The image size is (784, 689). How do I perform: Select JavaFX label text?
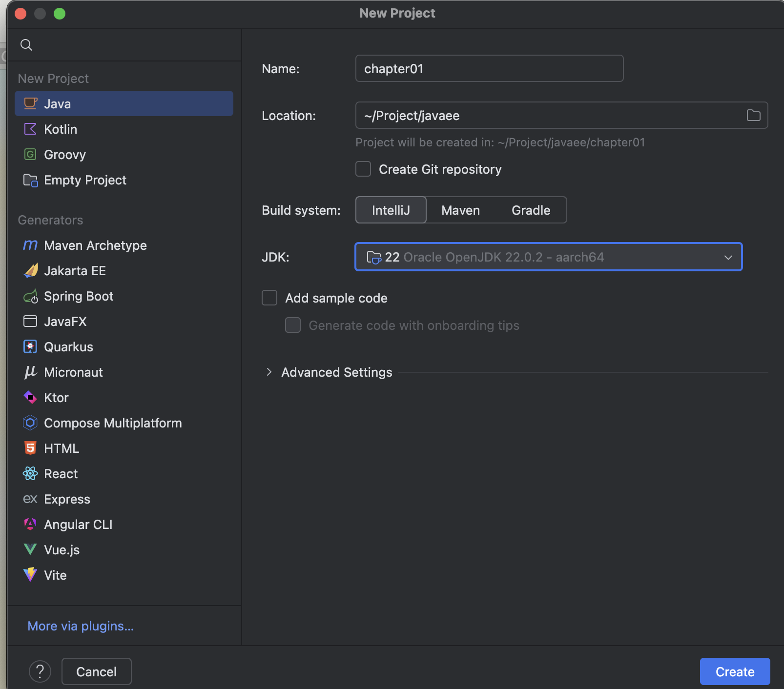pos(65,321)
